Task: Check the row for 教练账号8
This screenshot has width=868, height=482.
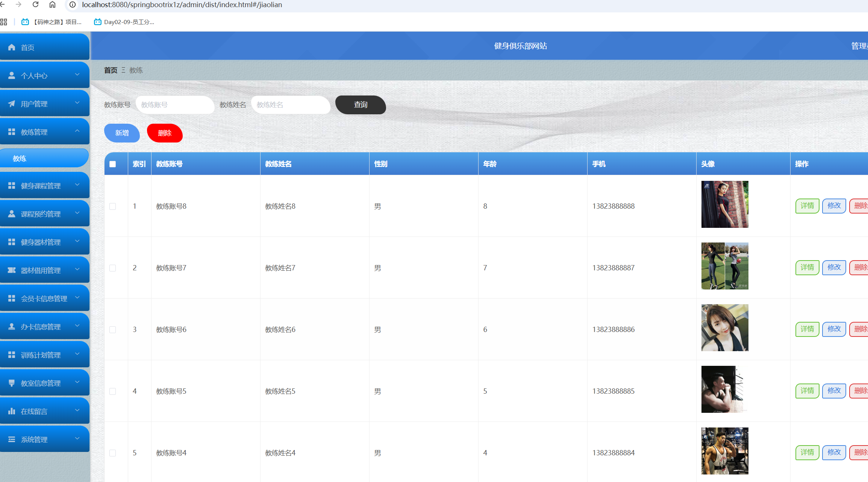Action: coord(112,206)
